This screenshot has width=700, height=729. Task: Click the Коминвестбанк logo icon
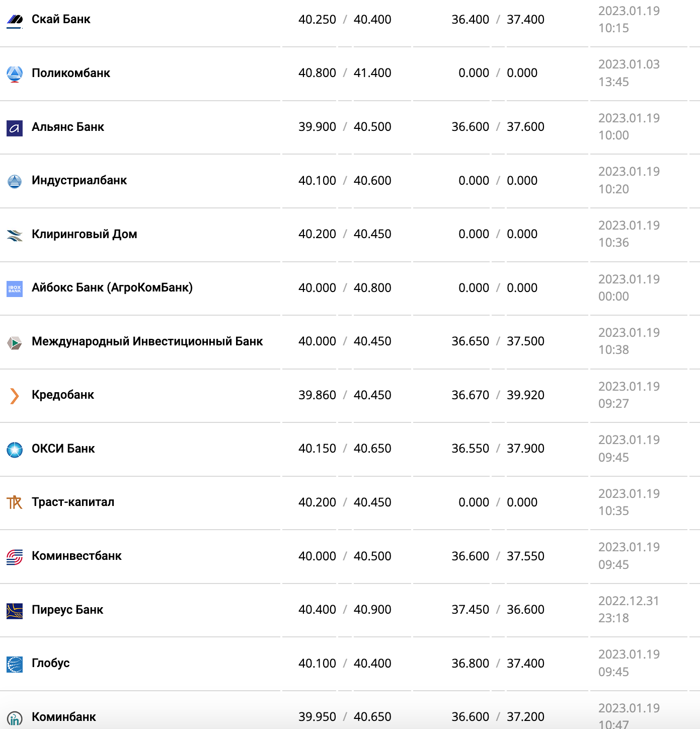tap(15, 557)
